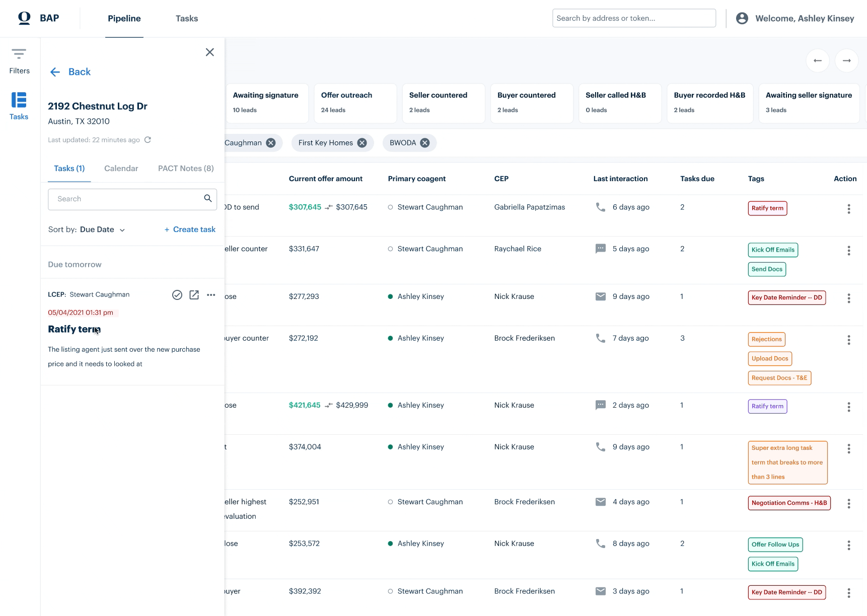The image size is (867, 616).
Task: Open action menu for $421,645 row
Action: [848, 407]
